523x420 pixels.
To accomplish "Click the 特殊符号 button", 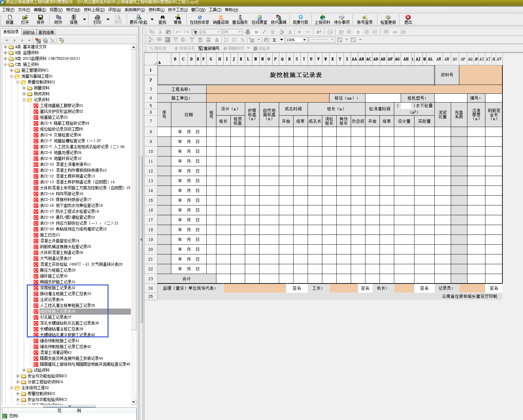I will pyautogui.click(x=184, y=48).
